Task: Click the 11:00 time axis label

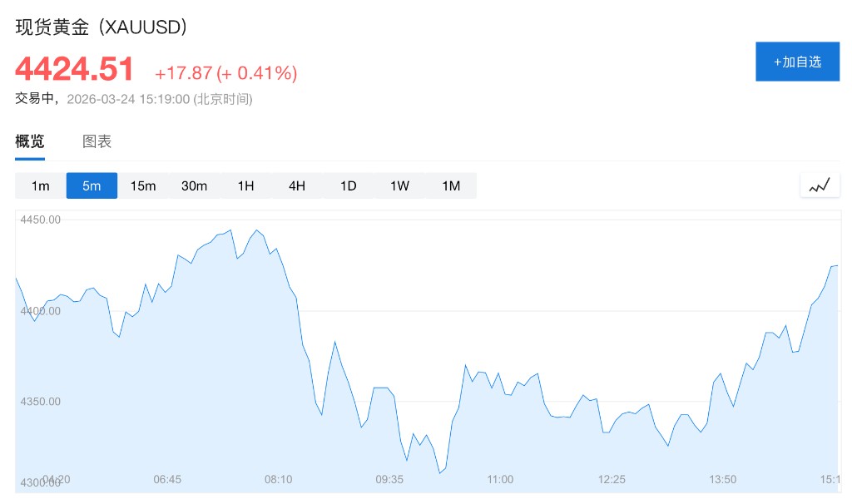Action: point(500,480)
